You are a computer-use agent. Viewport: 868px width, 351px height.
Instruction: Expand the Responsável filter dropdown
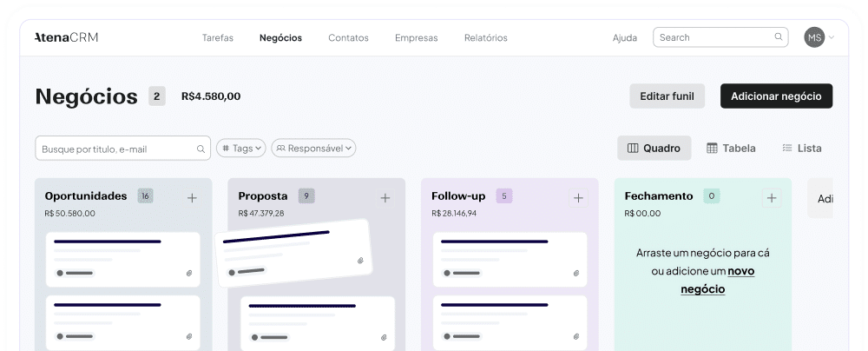313,149
